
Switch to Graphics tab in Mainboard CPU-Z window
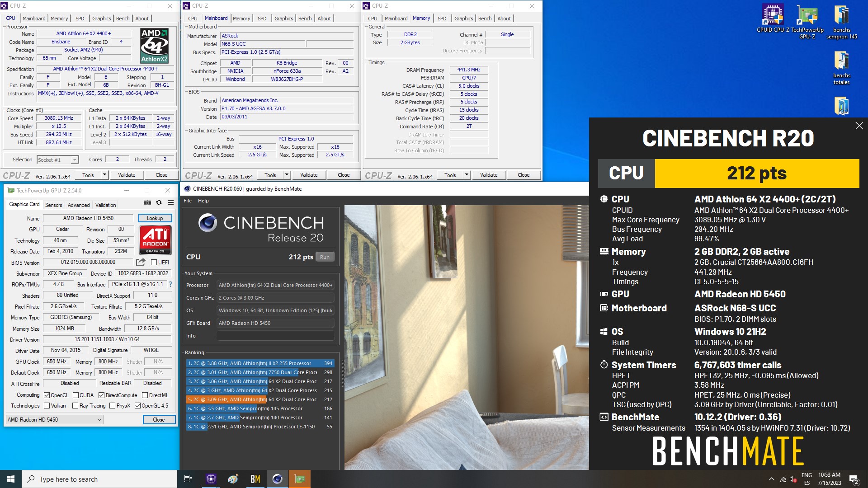[x=283, y=19]
